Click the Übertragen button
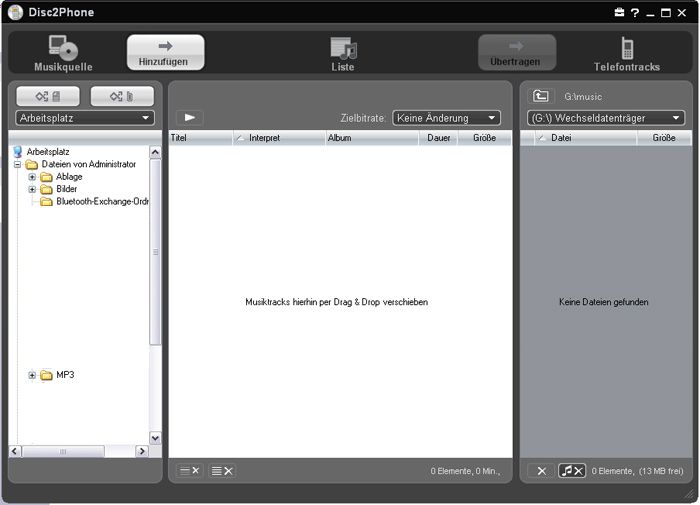Viewport: 700px width, 505px height. pyautogui.click(x=517, y=52)
